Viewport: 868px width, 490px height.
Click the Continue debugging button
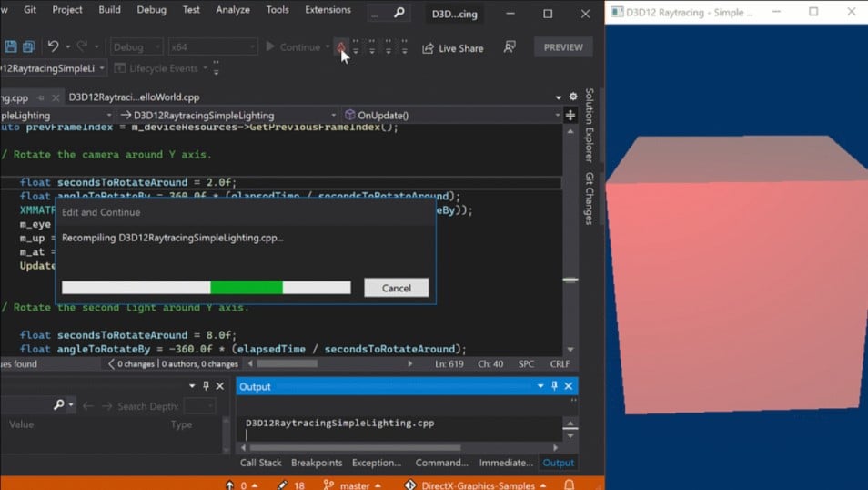click(x=293, y=47)
